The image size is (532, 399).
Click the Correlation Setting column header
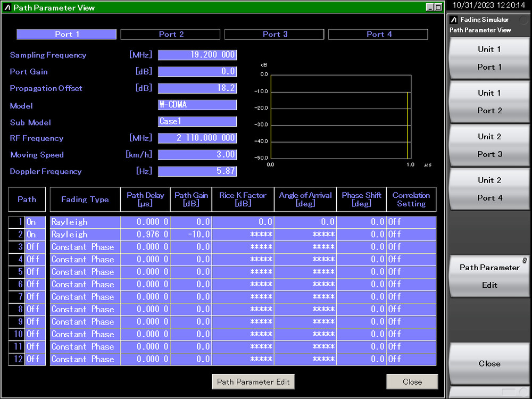tap(411, 199)
